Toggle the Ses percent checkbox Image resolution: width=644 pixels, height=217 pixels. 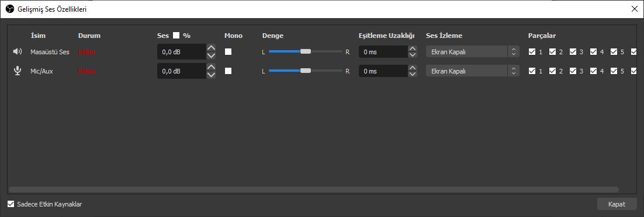(x=176, y=35)
